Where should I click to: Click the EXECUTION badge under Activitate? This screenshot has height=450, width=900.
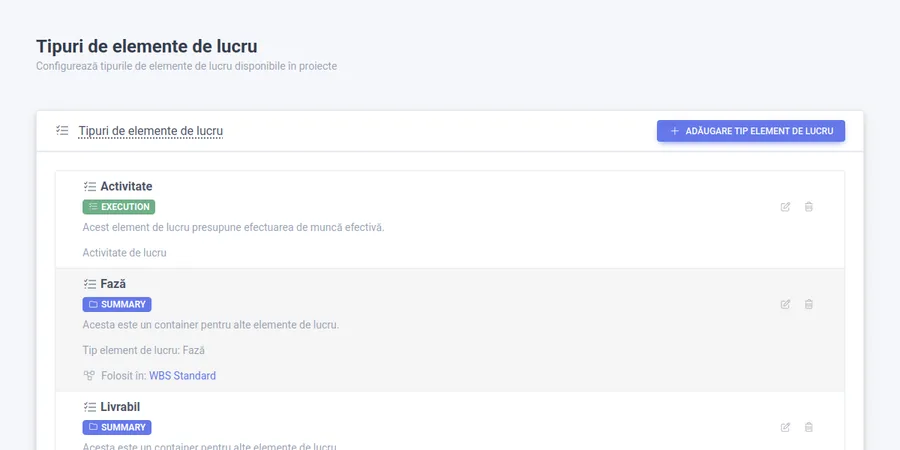coord(119,207)
